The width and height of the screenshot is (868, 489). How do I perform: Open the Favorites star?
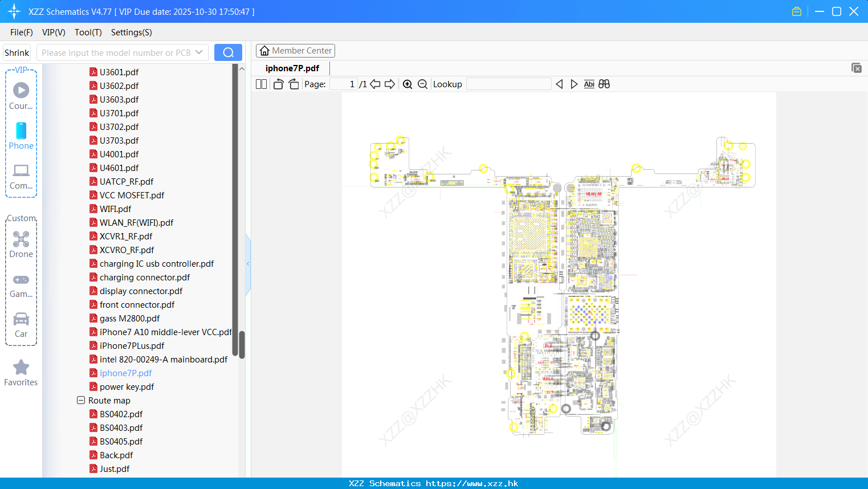click(x=21, y=373)
